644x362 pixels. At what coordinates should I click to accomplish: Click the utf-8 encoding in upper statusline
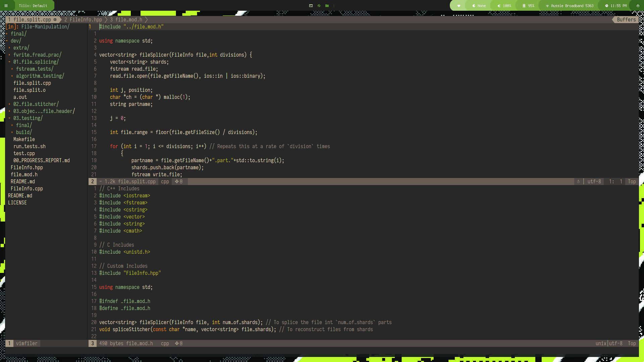click(x=594, y=182)
